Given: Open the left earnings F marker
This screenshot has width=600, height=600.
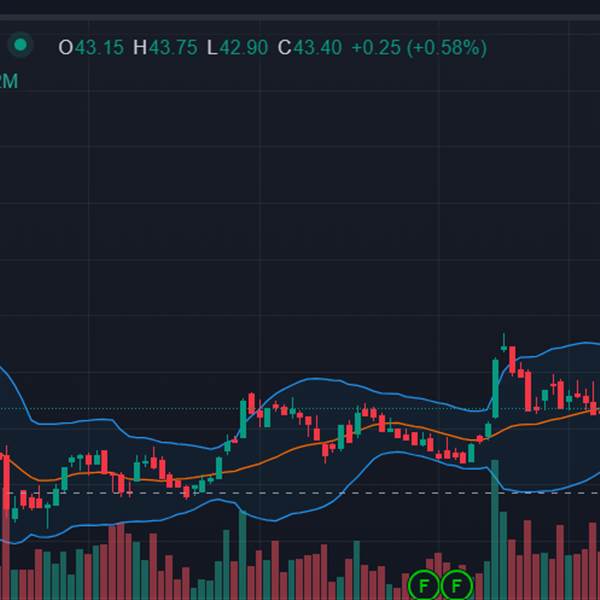Looking at the screenshot, I should click(424, 585).
